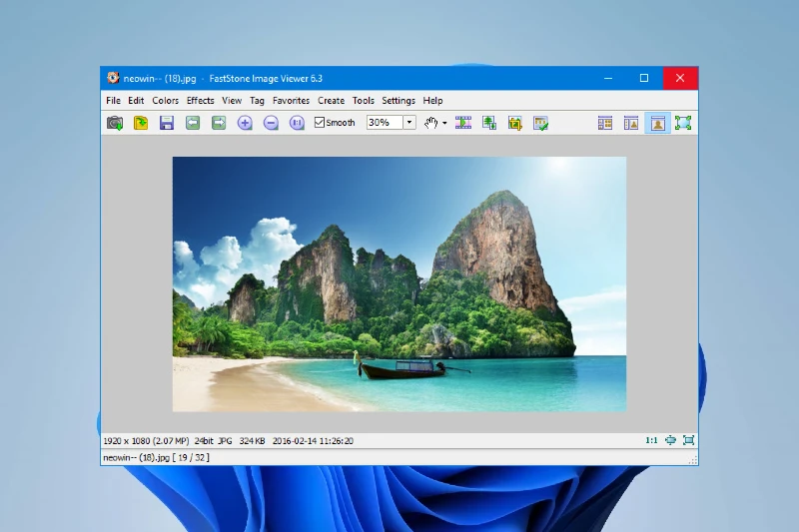Image resolution: width=799 pixels, height=532 pixels.
Task: Click the 2016-02-14 11:26:20 date text
Action: [313, 441]
